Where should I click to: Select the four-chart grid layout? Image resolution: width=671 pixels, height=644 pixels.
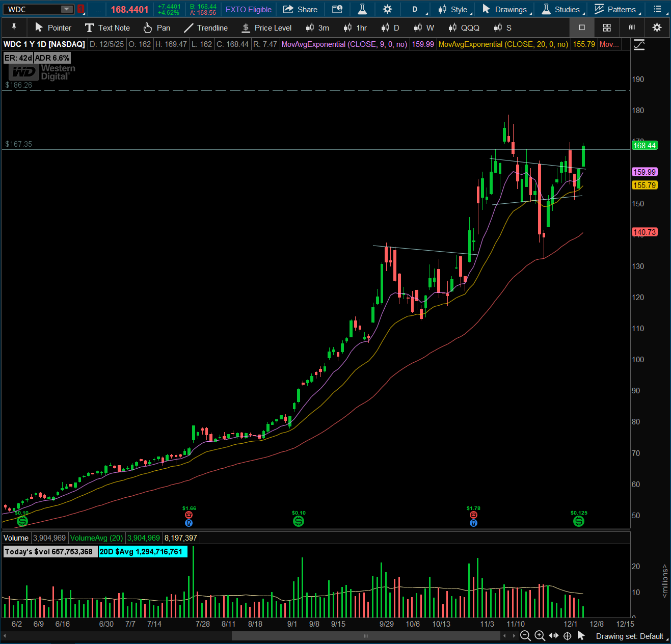click(607, 28)
